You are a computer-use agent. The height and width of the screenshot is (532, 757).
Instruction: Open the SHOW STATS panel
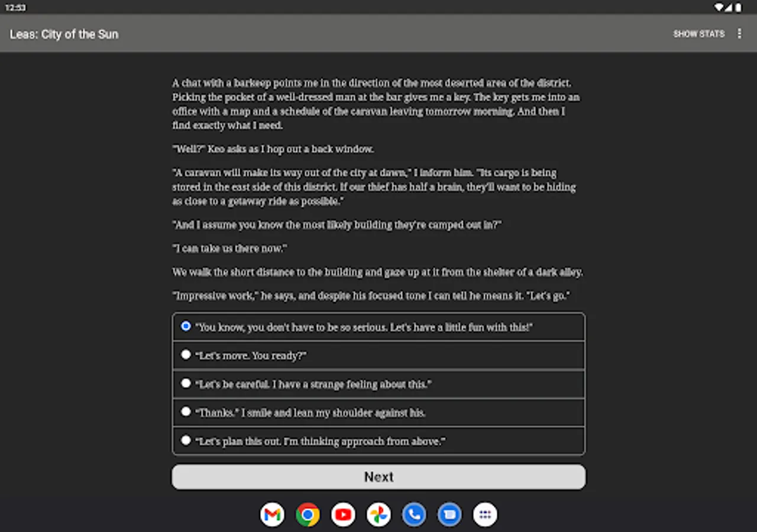pyautogui.click(x=698, y=34)
